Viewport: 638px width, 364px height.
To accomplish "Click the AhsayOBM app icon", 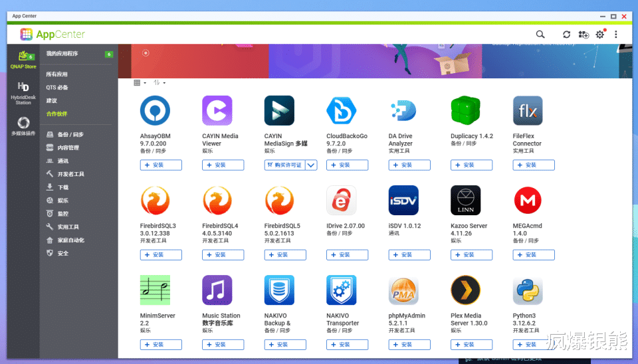I will (x=155, y=111).
